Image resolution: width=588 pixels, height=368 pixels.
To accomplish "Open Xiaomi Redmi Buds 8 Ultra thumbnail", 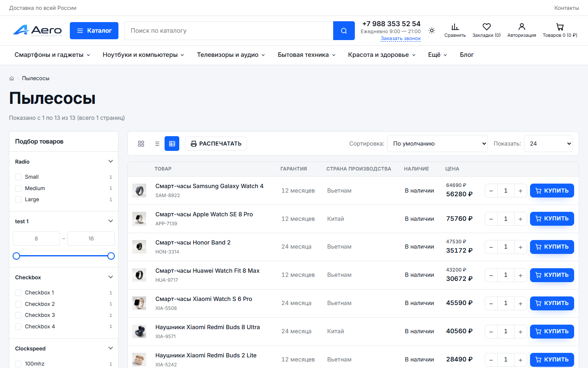I will pyautogui.click(x=139, y=332).
